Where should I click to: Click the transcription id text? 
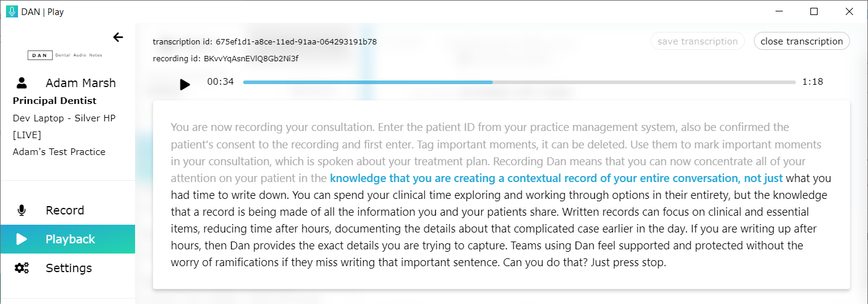[x=265, y=41]
